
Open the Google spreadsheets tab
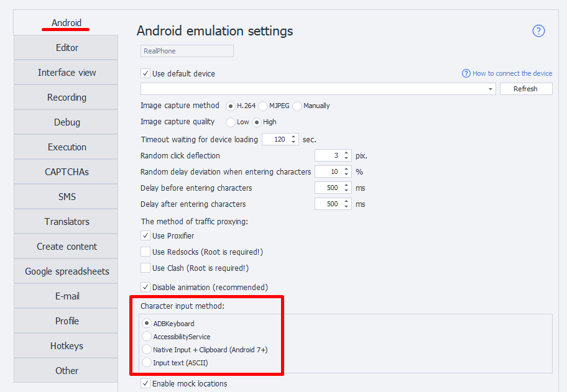point(67,271)
